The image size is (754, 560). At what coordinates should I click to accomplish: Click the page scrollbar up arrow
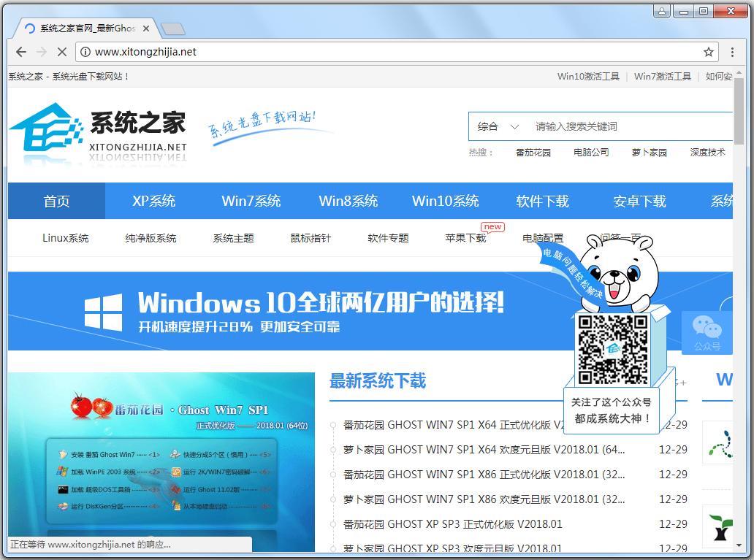click(x=739, y=72)
